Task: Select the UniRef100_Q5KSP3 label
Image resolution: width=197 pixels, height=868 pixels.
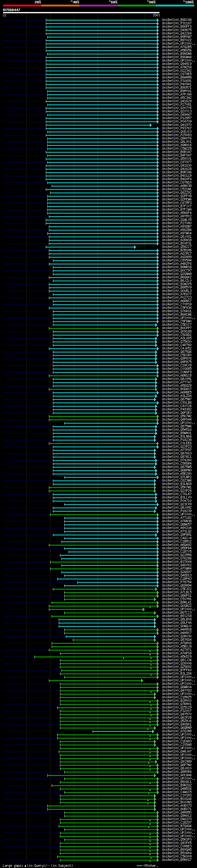Action: click(x=177, y=839)
